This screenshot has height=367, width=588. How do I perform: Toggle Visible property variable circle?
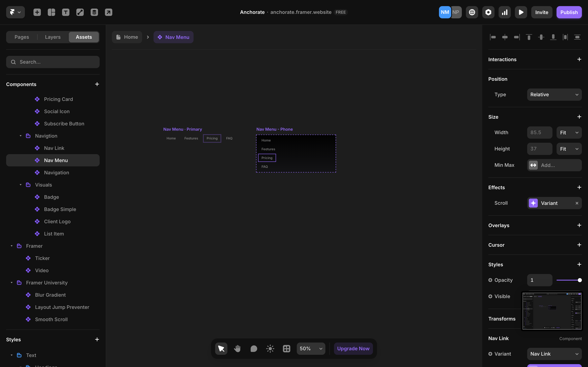(490, 296)
